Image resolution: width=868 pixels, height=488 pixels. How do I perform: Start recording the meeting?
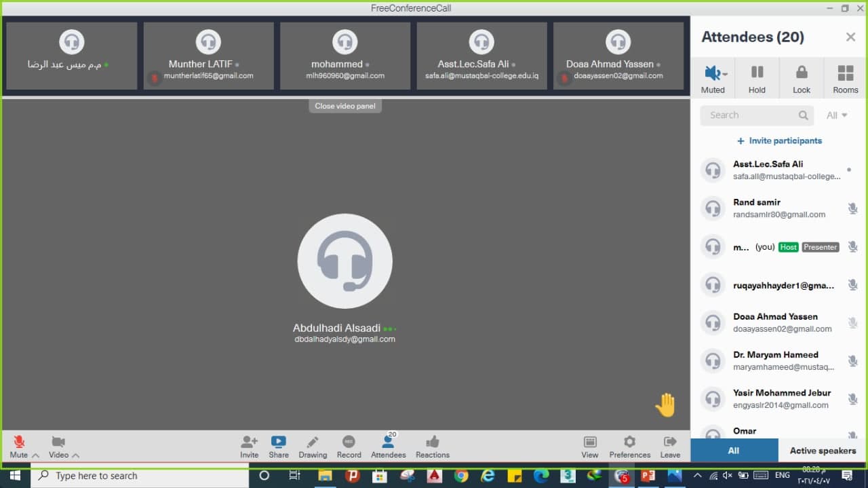point(349,445)
